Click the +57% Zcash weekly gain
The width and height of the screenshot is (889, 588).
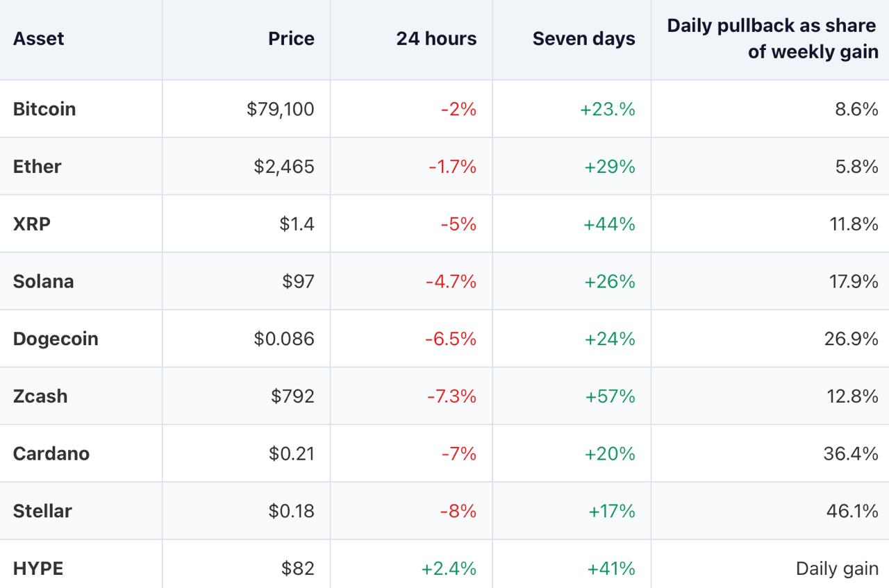(x=610, y=396)
